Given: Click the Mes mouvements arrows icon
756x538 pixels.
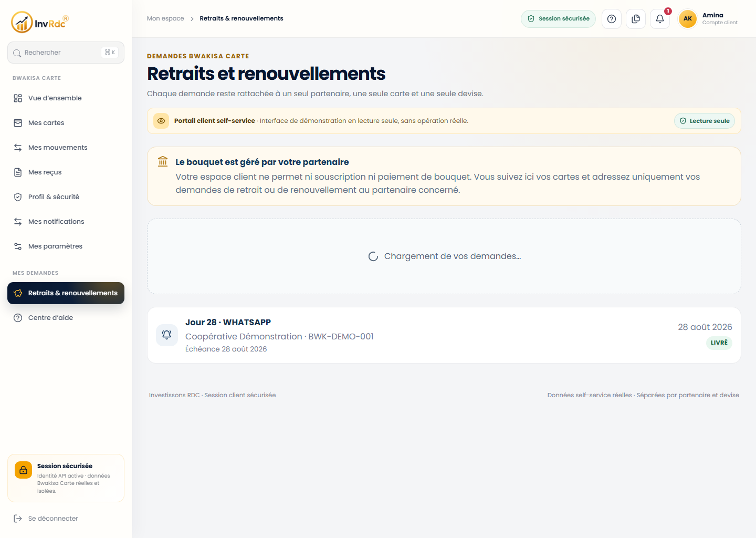Looking at the screenshot, I should pyautogui.click(x=18, y=148).
